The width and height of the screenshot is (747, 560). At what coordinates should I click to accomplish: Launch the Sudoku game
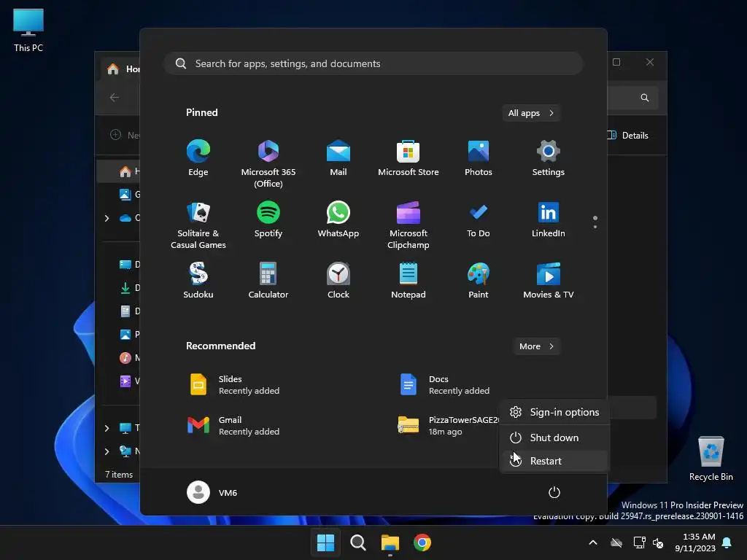pyautogui.click(x=198, y=281)
